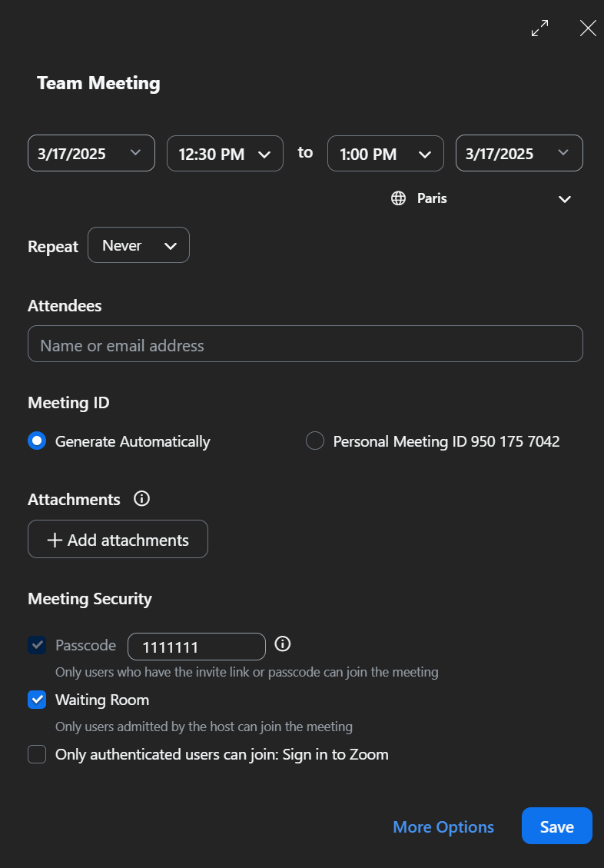Screen dimensions: 604x868
Task: Enable authenticated users only joining
Action: click(x=36, y=754)
